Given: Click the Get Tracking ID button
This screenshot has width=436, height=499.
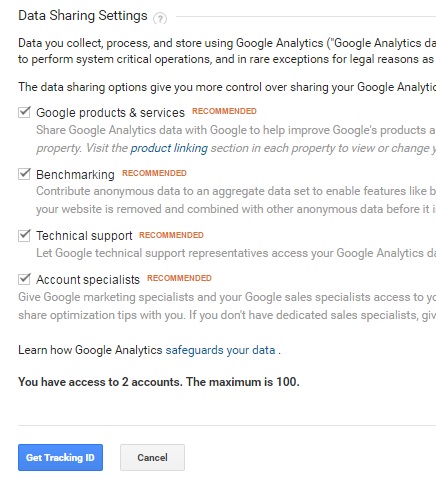Looking at the screenshot, I should 60,457.
